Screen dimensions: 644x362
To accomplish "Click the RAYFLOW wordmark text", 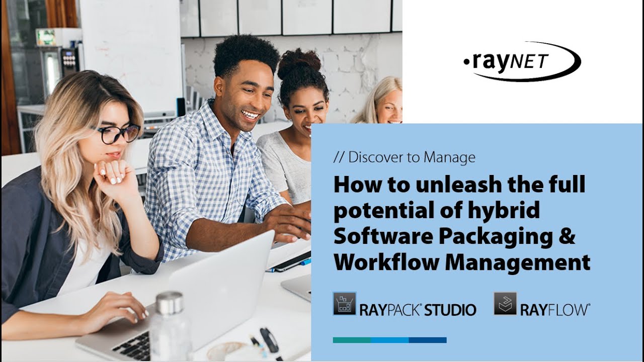I will point(555,310).
